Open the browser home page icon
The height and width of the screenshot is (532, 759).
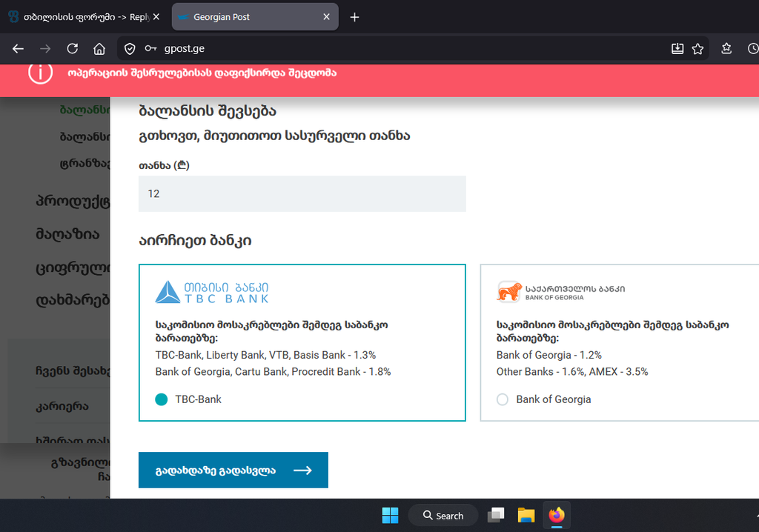point(99,48)
